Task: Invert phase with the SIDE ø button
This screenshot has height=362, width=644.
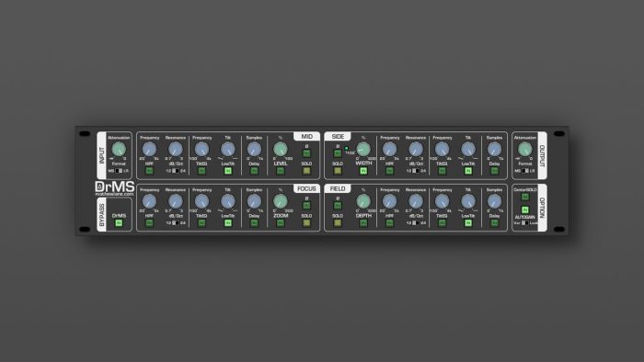Action: 338,153
